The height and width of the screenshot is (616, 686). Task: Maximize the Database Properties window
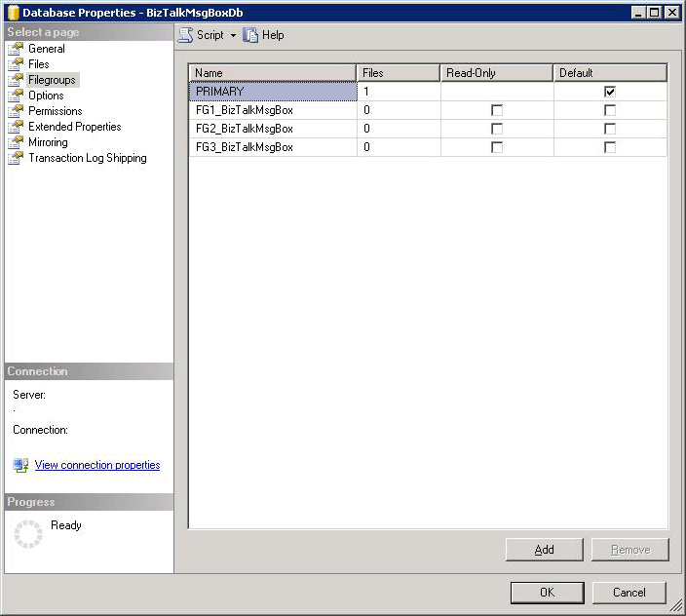[655, 13]
